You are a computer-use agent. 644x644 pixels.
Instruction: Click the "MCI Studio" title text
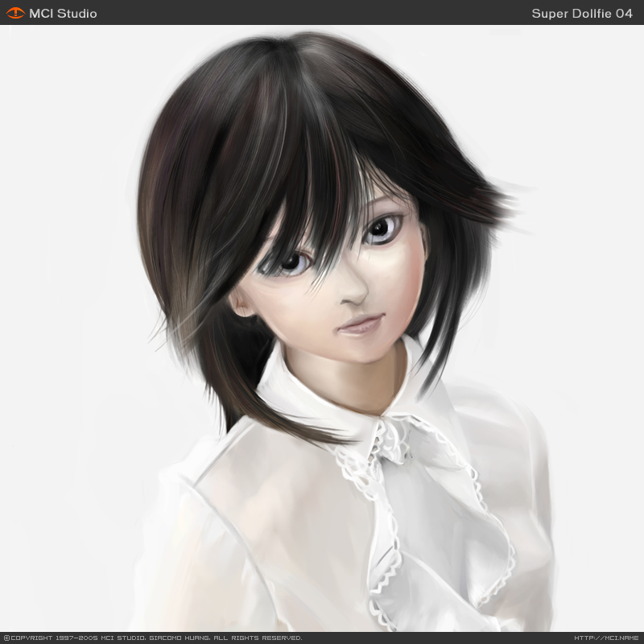[63, 14]
